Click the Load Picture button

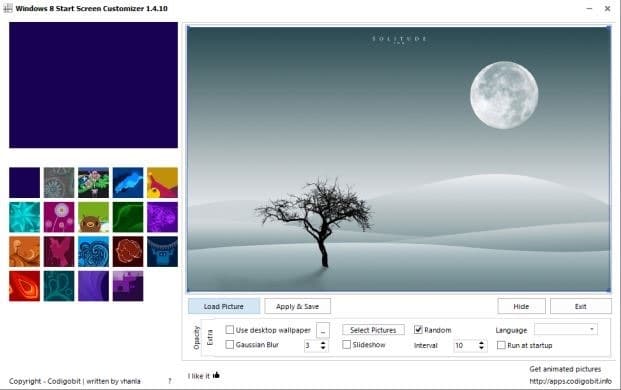pyautogui.click(x=224, y=306)
